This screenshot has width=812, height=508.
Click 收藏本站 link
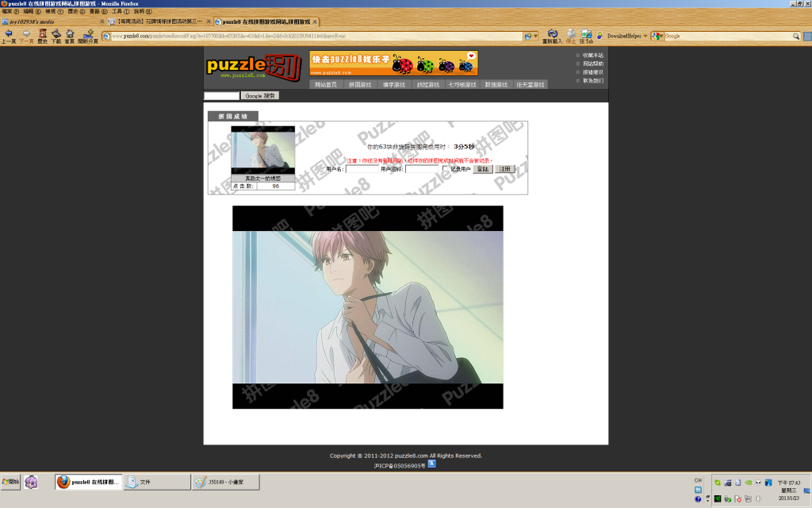[593, 56]
